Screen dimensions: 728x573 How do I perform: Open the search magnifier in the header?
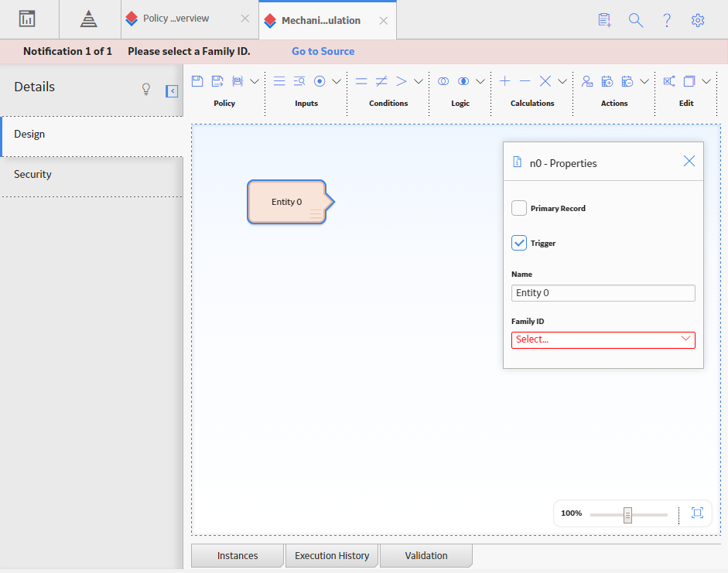click(x=636, y=20)
